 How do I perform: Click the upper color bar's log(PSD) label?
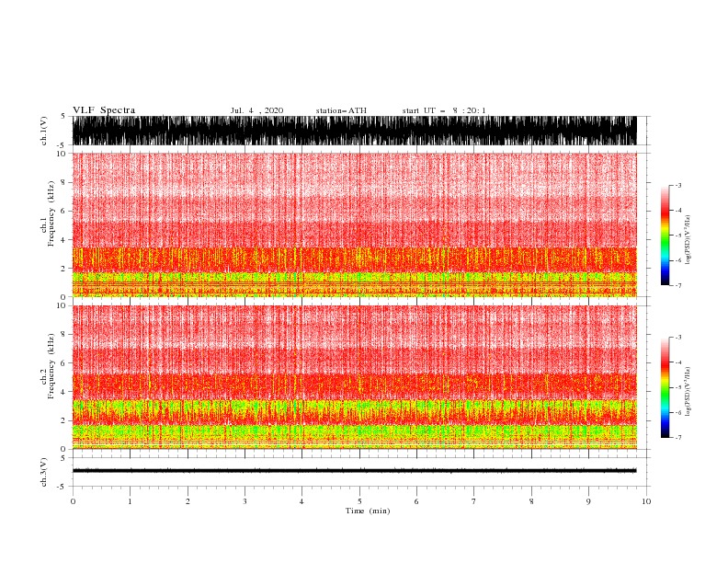(x=688, y=240)
